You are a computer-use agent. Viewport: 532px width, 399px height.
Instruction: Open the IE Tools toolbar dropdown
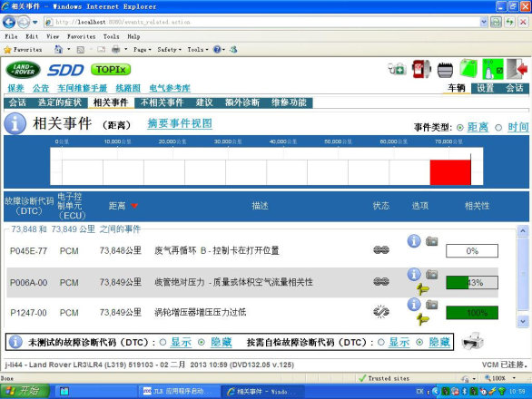coord(198,50)
